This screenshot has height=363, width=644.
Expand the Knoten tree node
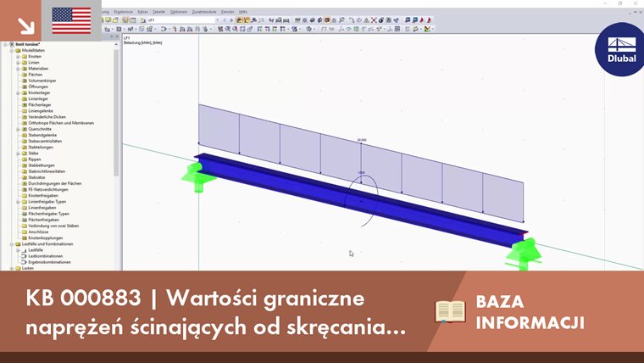(x=18, y=56)
